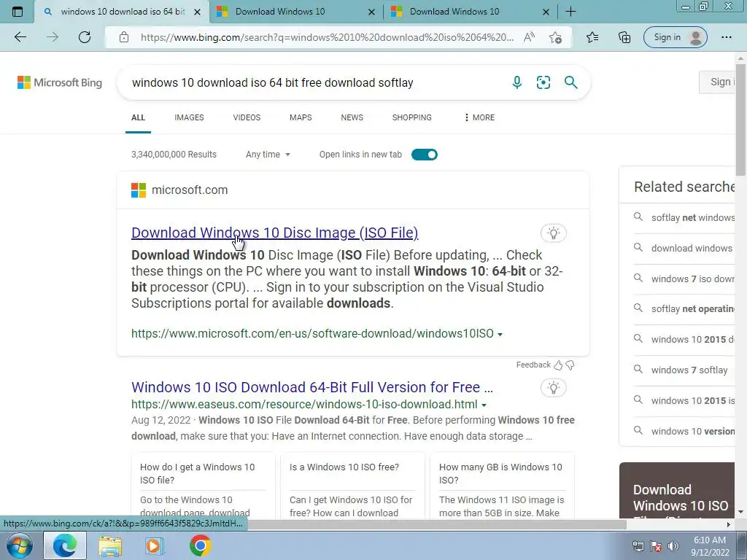Expand the MORE search categories menu
The height and width of the screenshot is (560, 747).
click(479, 117)
